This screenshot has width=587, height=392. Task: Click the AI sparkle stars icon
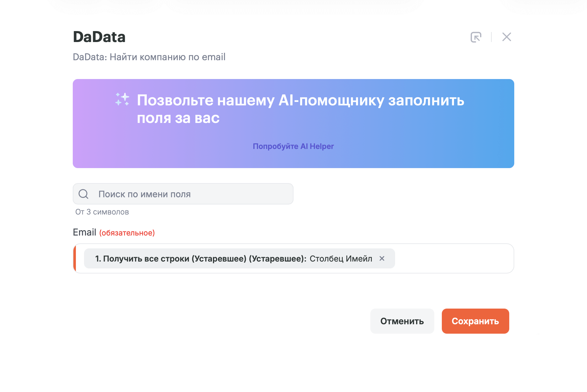click(x=122, y=99)
